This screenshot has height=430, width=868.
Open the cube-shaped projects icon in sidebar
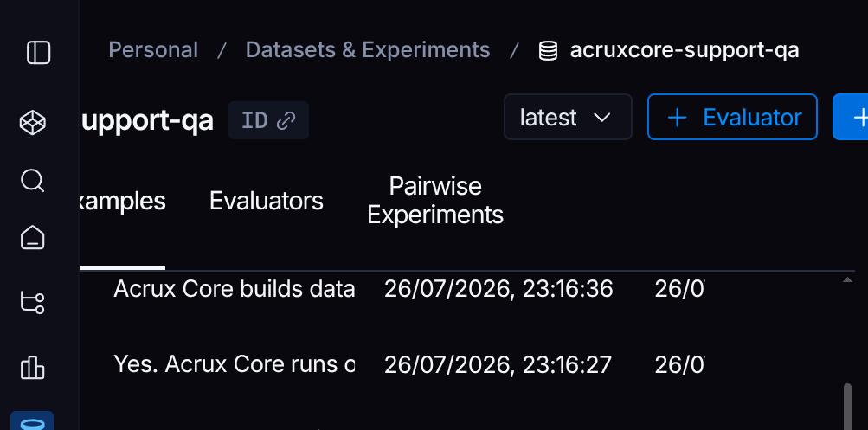tap(33, 122)
